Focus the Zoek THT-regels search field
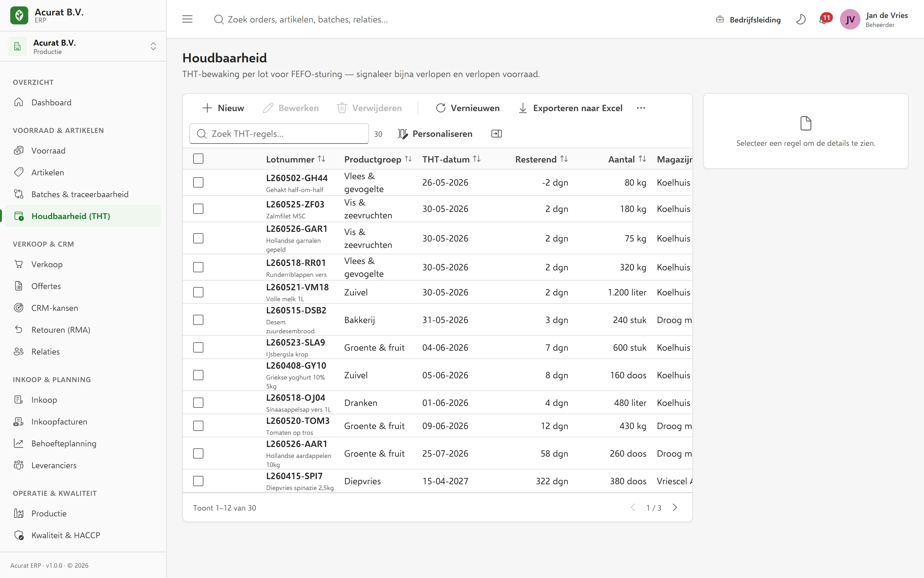 279,133
